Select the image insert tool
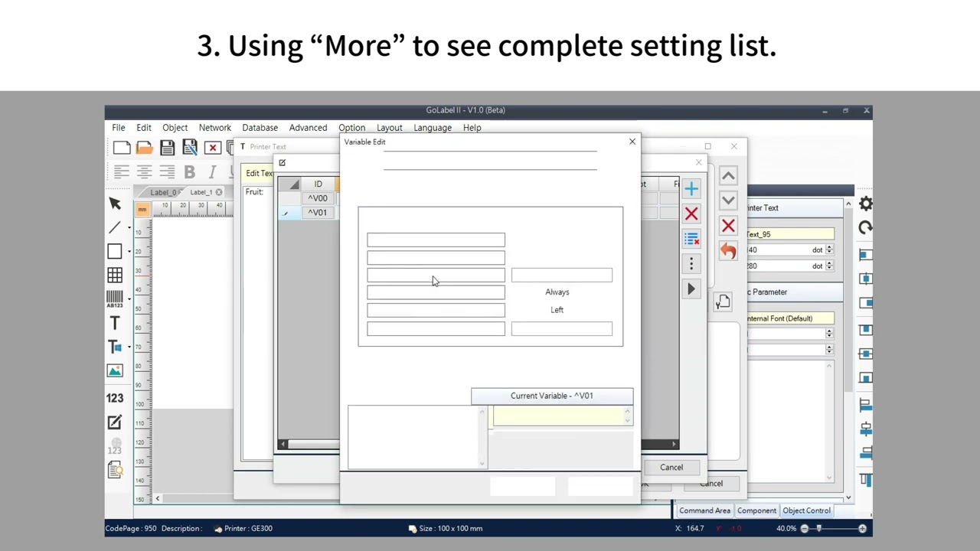The width and height of the screenshot is (980, 551). point(115,371)
